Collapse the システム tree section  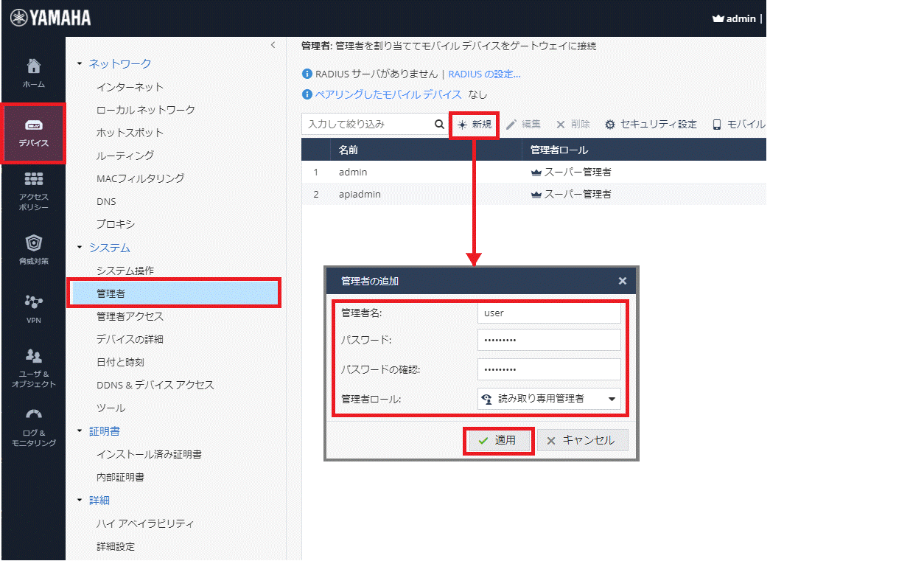[80, 248]
